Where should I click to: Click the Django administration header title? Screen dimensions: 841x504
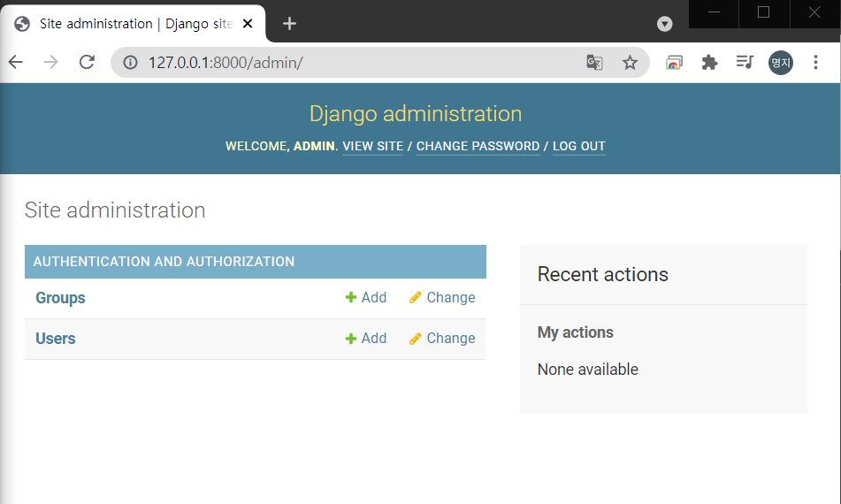(416, 114)
